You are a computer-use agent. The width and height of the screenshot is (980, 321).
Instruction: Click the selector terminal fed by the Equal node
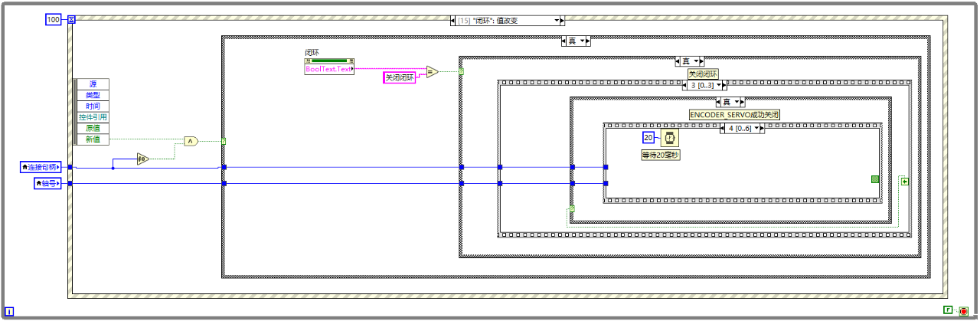461,71
